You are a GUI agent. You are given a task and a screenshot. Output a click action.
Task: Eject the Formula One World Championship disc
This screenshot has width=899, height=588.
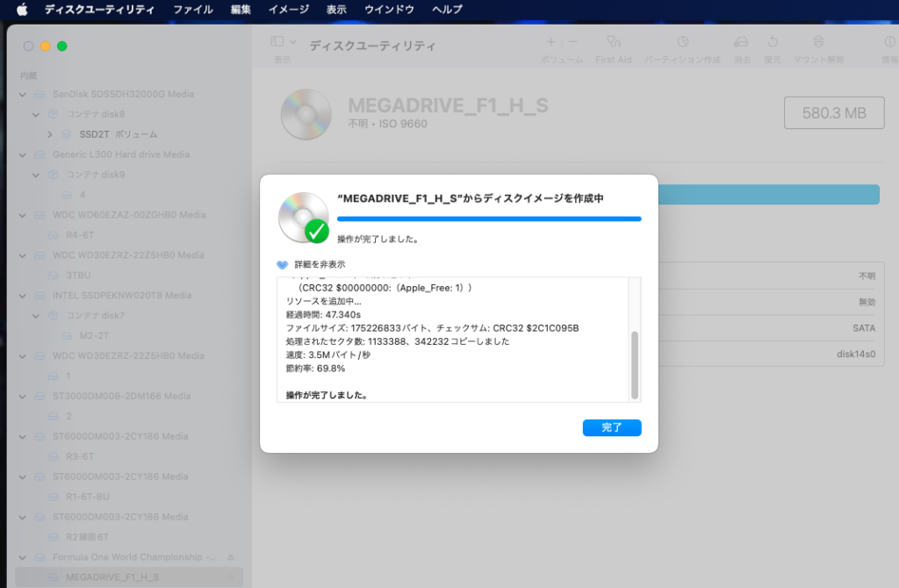tap(231, 557)
